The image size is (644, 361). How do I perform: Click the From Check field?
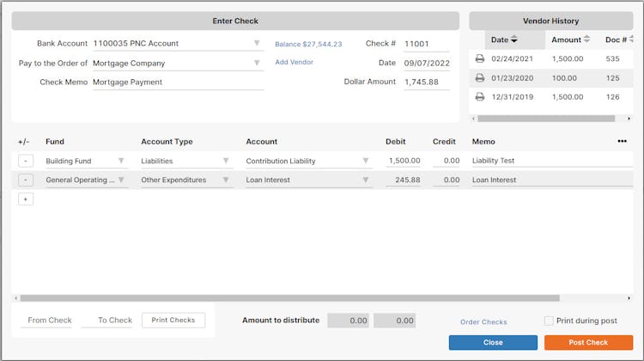tap(46, 321)
